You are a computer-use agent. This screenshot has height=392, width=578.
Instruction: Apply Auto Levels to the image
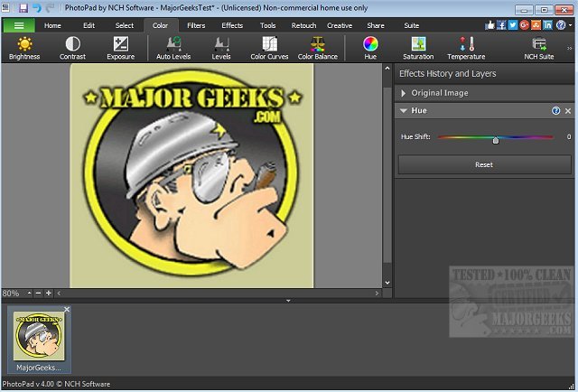tap(173, 48)
